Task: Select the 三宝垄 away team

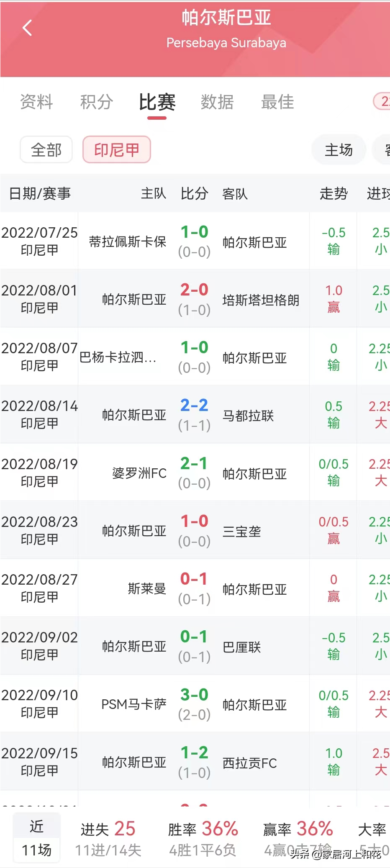Action: coord(242,532)
